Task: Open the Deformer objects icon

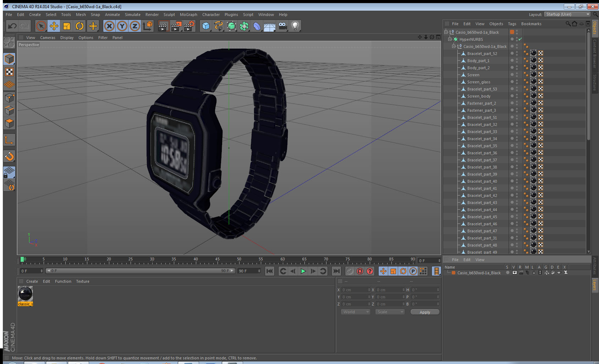Action: pyautogui.click(x=257, y=26)
